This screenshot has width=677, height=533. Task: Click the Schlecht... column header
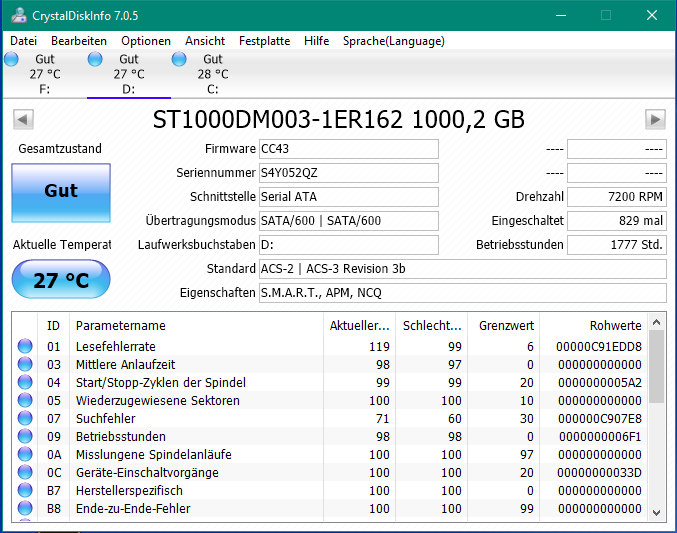(431, 325)
